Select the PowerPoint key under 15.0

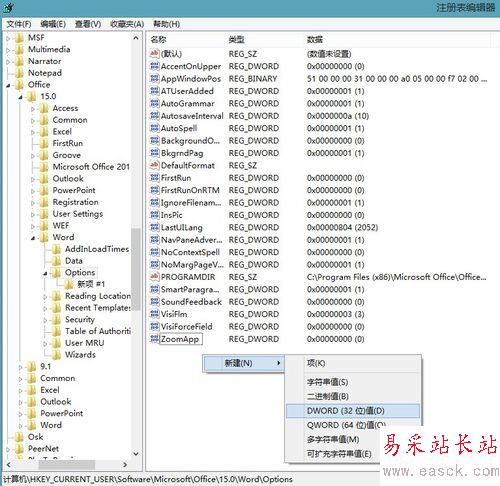[74, 190]
